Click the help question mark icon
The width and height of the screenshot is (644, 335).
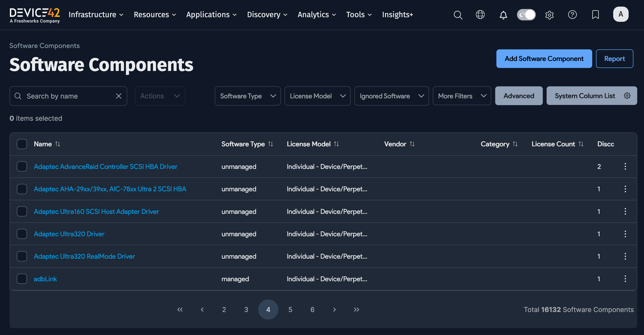pyautogui.click(x=572, y=15)
